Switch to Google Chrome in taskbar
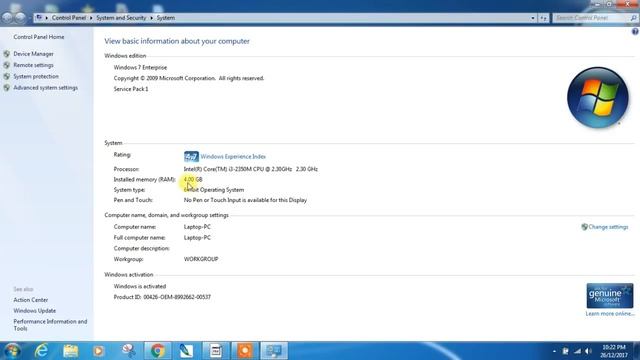The width and height of the screenshot is (640, 360). [157, 351]
